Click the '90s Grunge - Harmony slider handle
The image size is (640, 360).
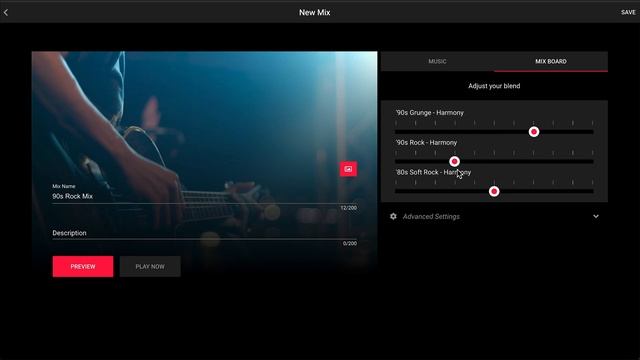pos(534,132)
